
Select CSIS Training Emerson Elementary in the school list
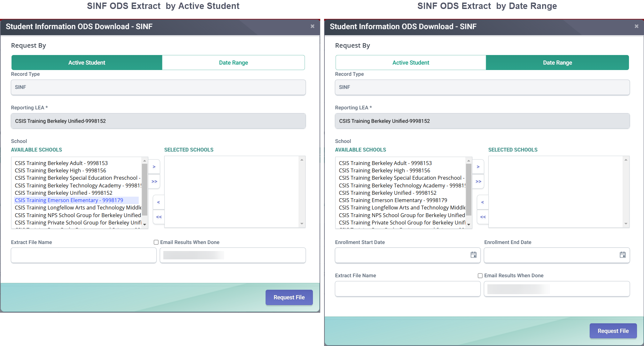pos(69,200)
